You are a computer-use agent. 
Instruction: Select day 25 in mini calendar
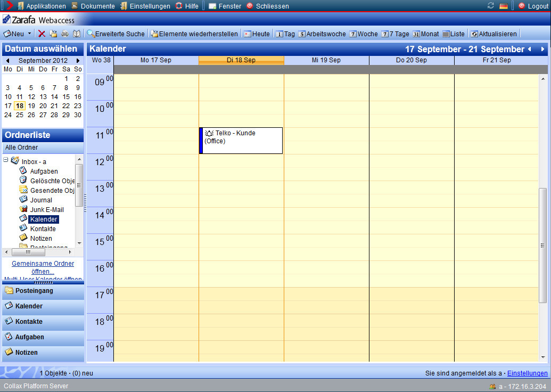coord(20,115)
